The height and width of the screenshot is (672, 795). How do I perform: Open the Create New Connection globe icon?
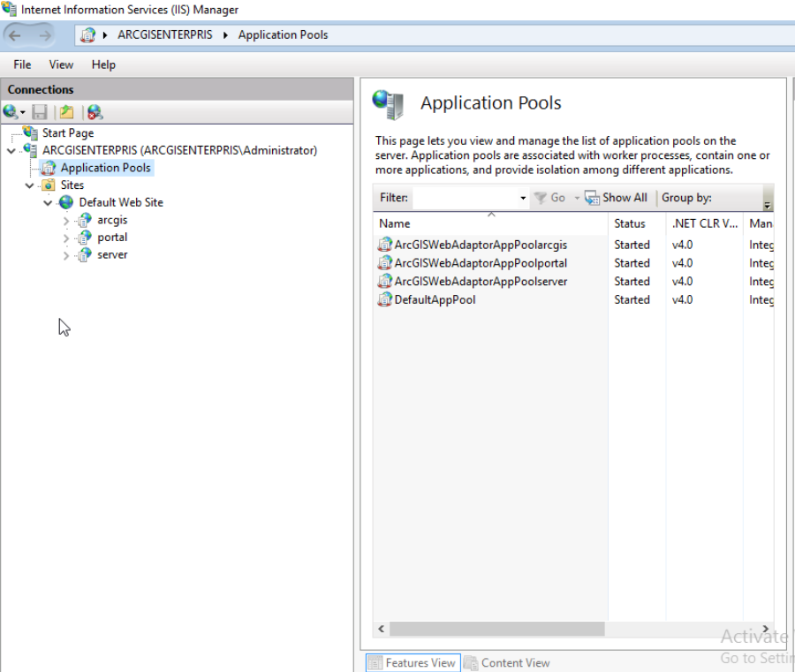10,111
